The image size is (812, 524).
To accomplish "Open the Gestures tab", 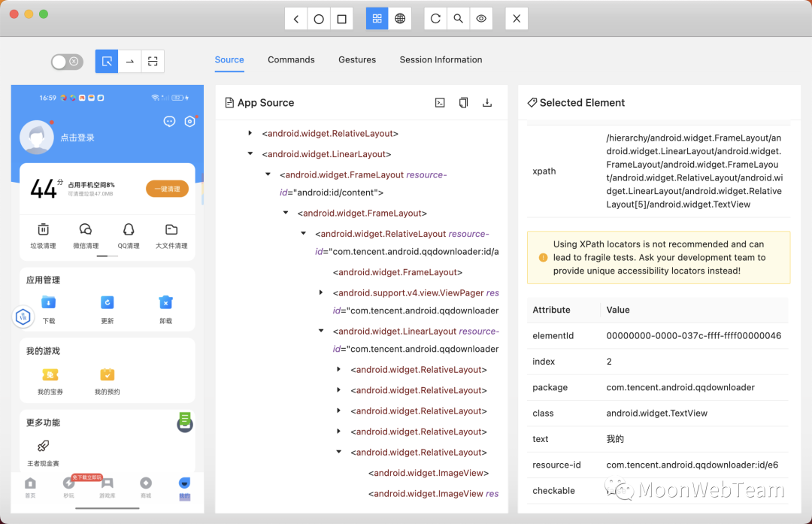I will (357, 59).
